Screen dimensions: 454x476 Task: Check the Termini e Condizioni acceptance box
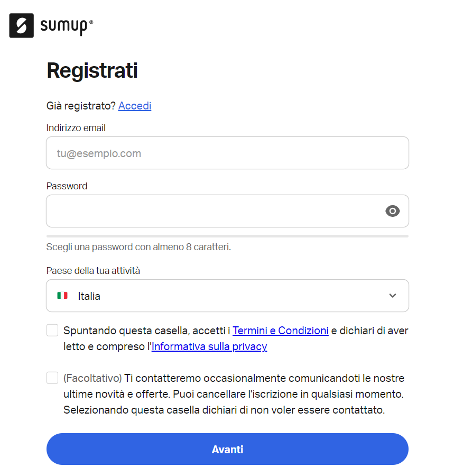[x=52, y=329]
